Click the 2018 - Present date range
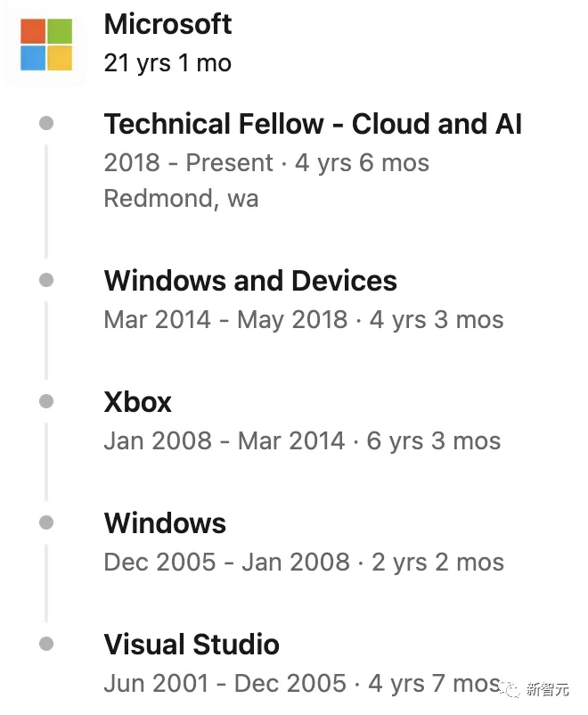The width and height of the screenshot is (588, 715). coord(188,163)
